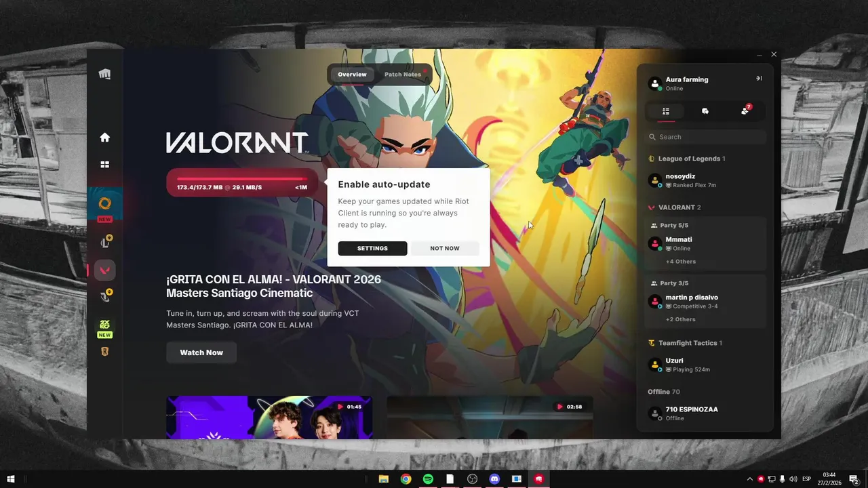Click the friends Search field
868x488 pixels.
click(705, 137)
